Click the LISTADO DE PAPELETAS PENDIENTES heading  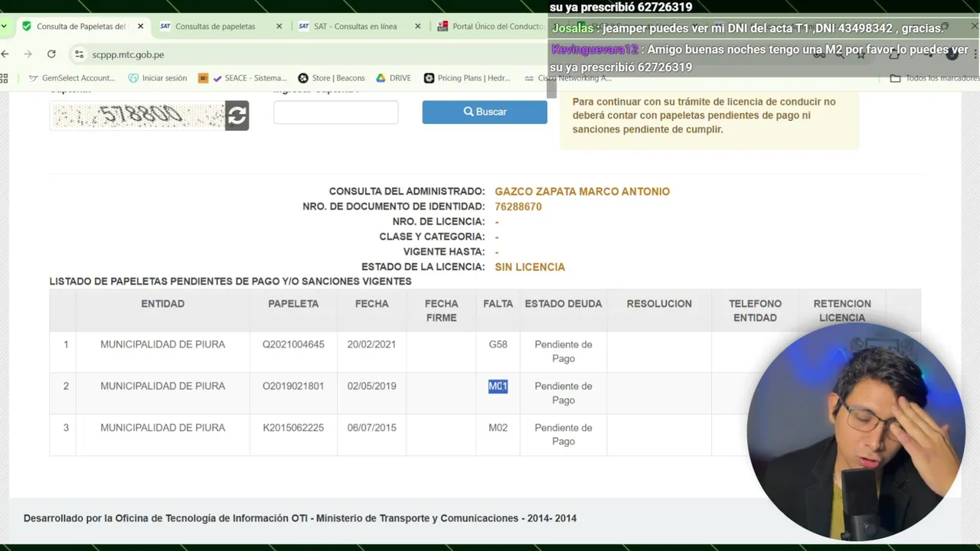(x=230, y=282)
